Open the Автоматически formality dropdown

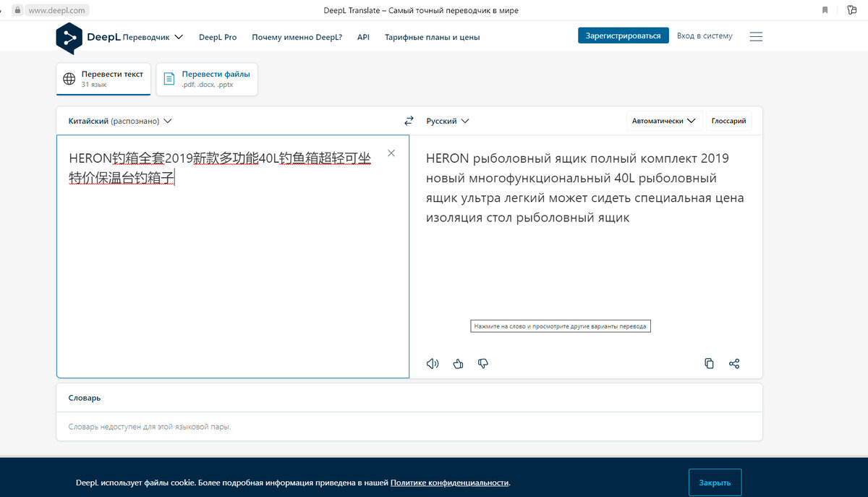pos(664,121)
